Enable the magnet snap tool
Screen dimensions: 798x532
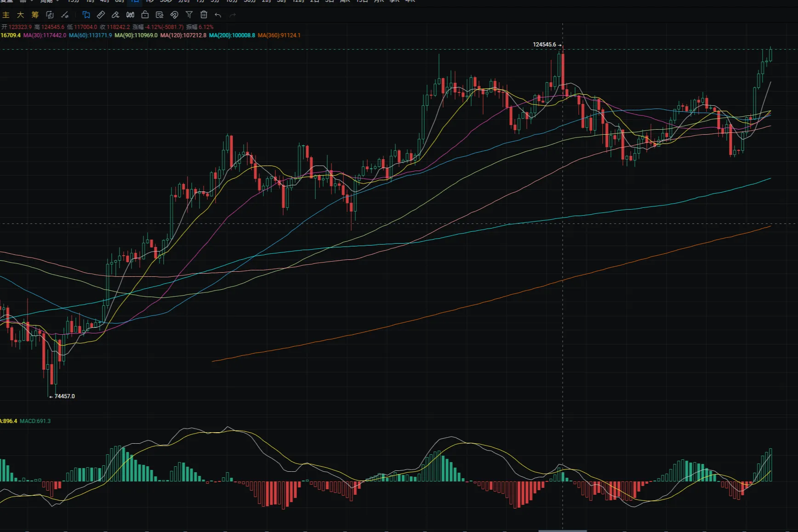174,15
